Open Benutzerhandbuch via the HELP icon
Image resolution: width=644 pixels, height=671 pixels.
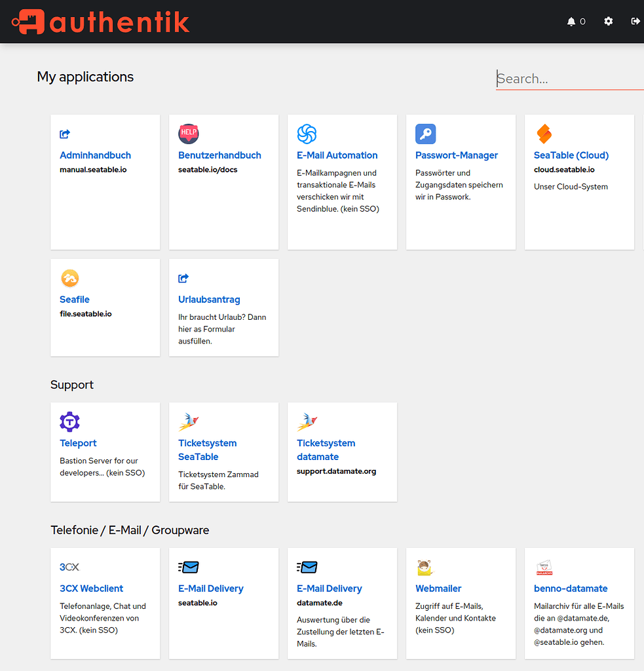188,133
